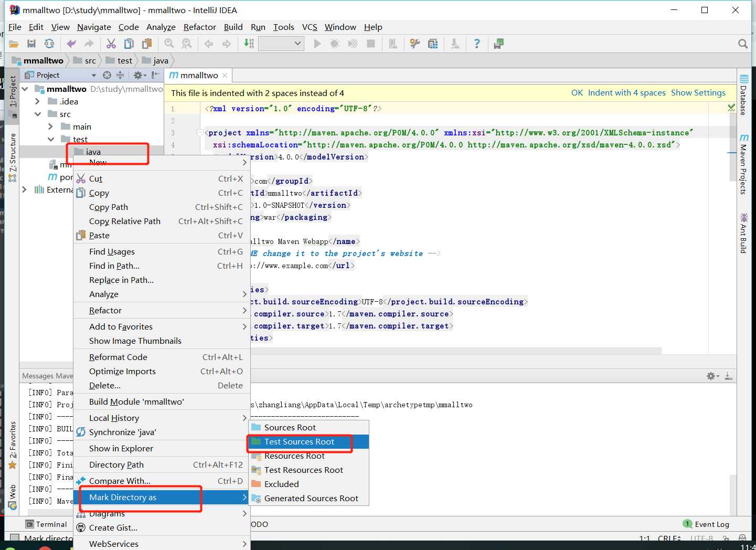The image size is (756, 550).
Task: Open the Favorites side tab
Action: click(x=13, y=445)
